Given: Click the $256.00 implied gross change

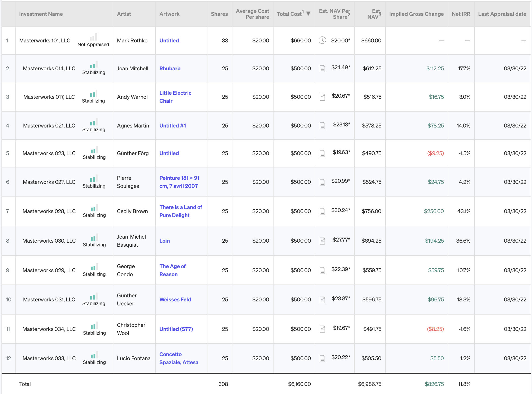Looking at the screenshot, I should [x=434, y=211].
